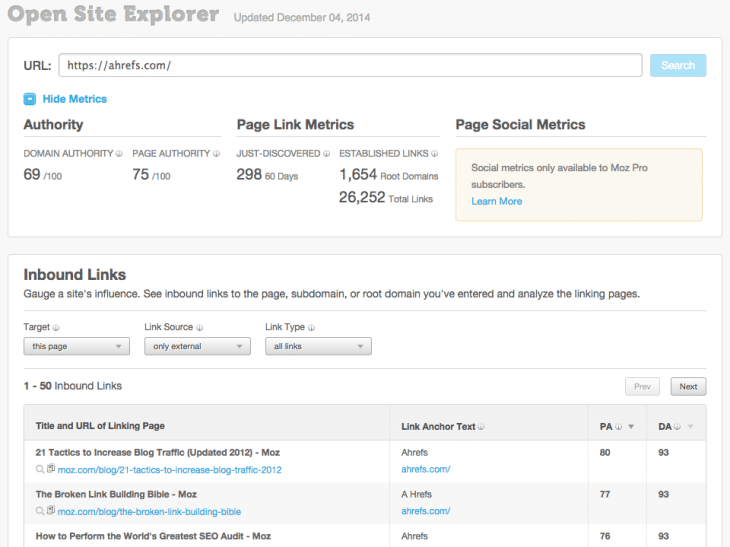Click Link Anchor Text info icon
Viewport: 730px width, 547px height.
(481, 426)
